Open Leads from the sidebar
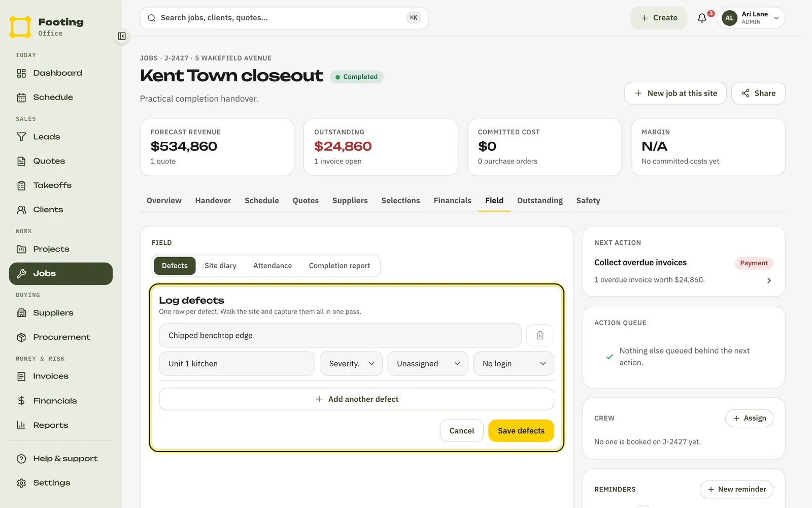This screenshot has height=508, width=812. (61, 137)
